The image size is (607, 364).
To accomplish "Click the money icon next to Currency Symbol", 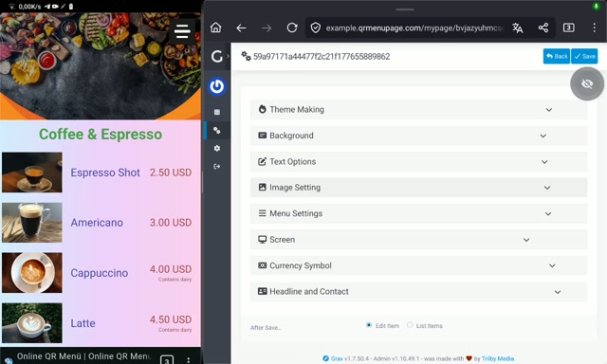I will [x=262, y=265].
